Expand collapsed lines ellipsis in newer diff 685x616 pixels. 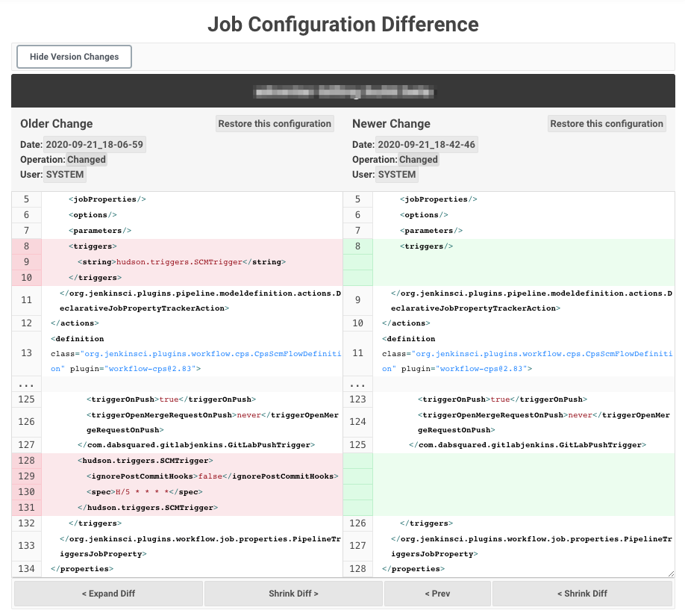coord(357,385)
